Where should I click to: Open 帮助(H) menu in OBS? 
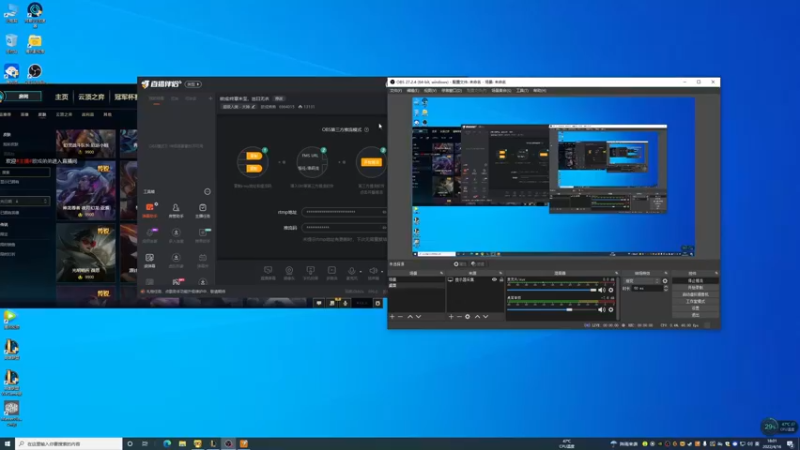pos(539,91)
